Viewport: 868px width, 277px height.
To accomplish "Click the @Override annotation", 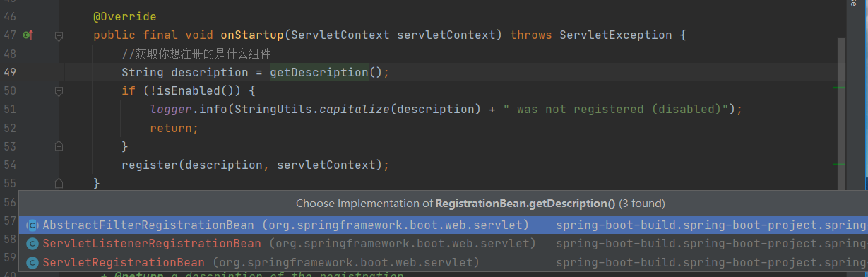I will pyautogui.click(x=125, y=16).
